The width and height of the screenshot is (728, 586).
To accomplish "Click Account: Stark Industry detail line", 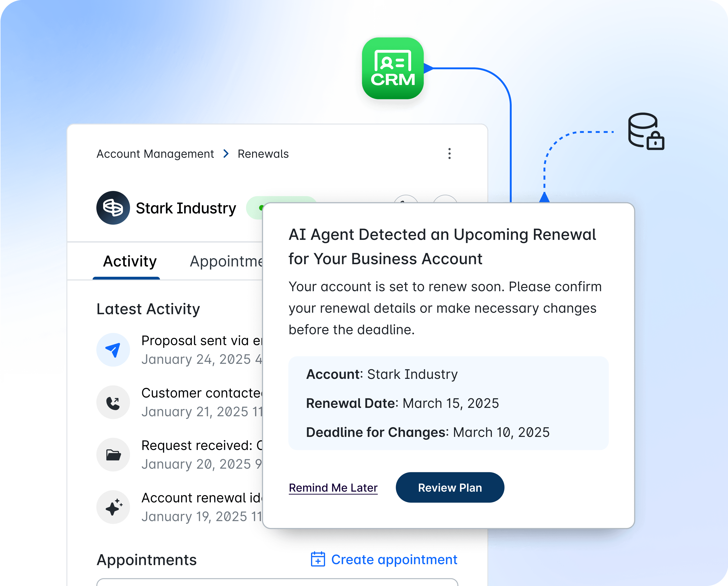I will click(x=382, y=374).
